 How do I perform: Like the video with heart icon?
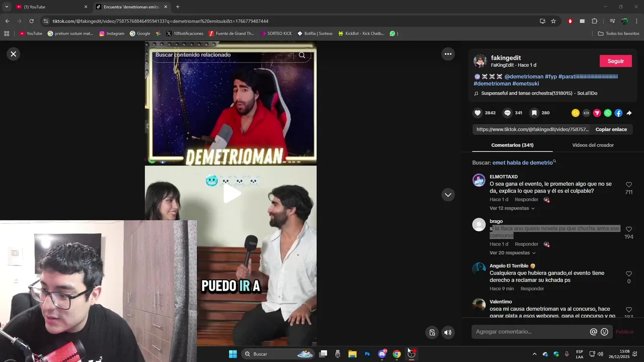[478, 113]
